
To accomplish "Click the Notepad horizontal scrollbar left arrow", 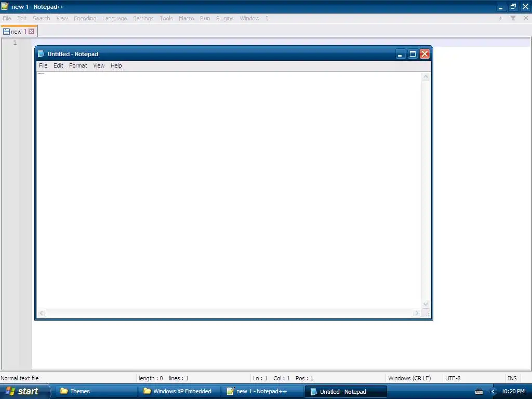I will (42, 313).
